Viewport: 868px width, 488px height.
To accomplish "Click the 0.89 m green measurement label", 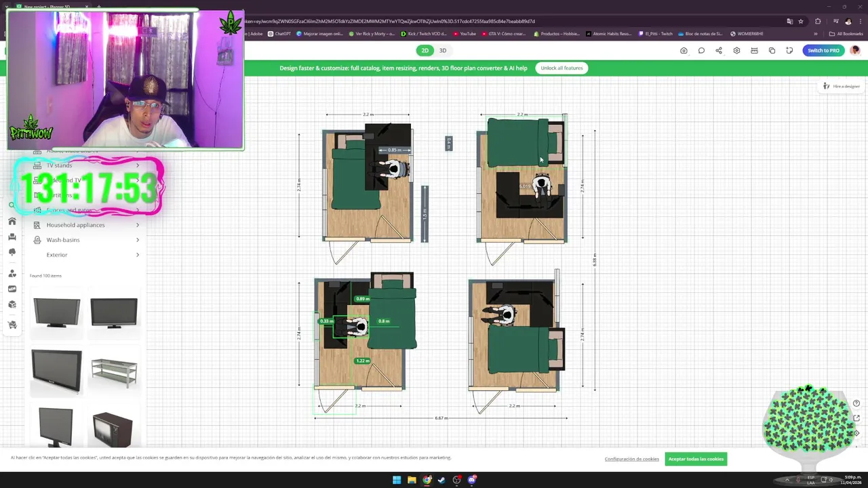I will coord(362,298).
